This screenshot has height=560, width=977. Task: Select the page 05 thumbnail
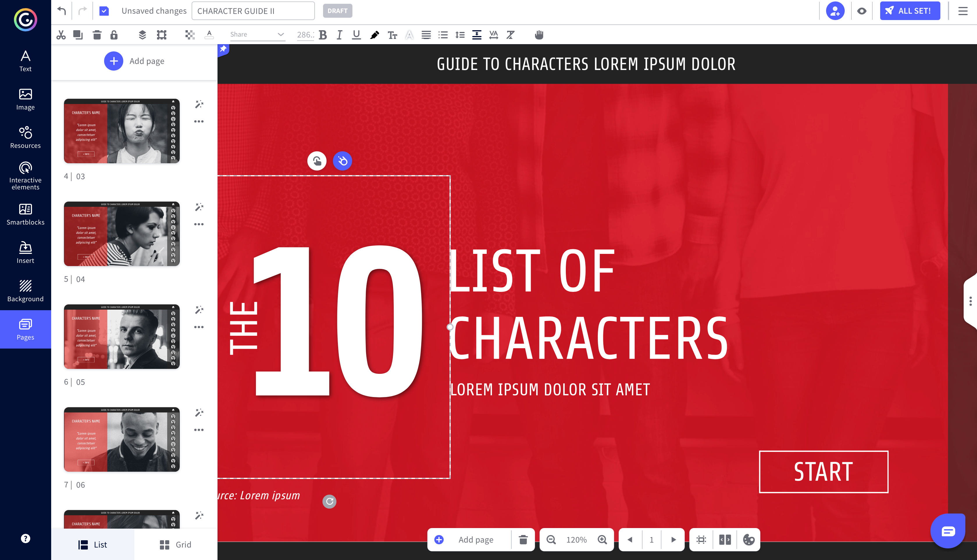pos(122,337)
